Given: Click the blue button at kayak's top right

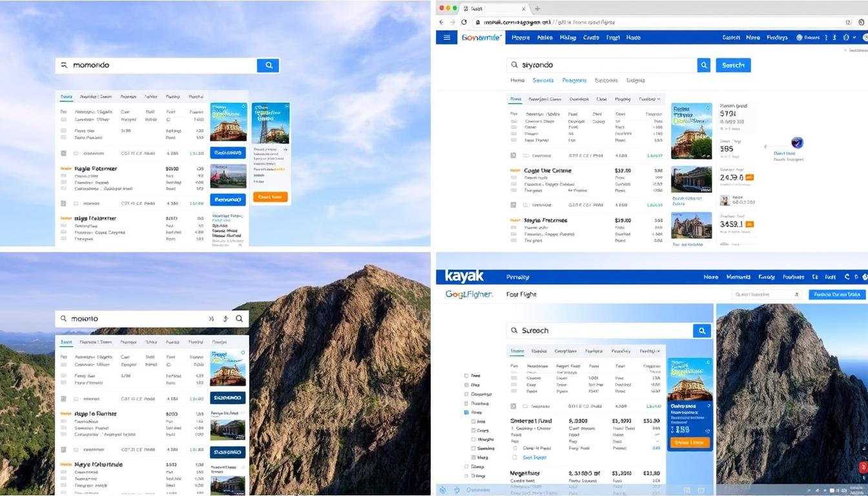Looking at the screenshot, I should coord(837,294).
